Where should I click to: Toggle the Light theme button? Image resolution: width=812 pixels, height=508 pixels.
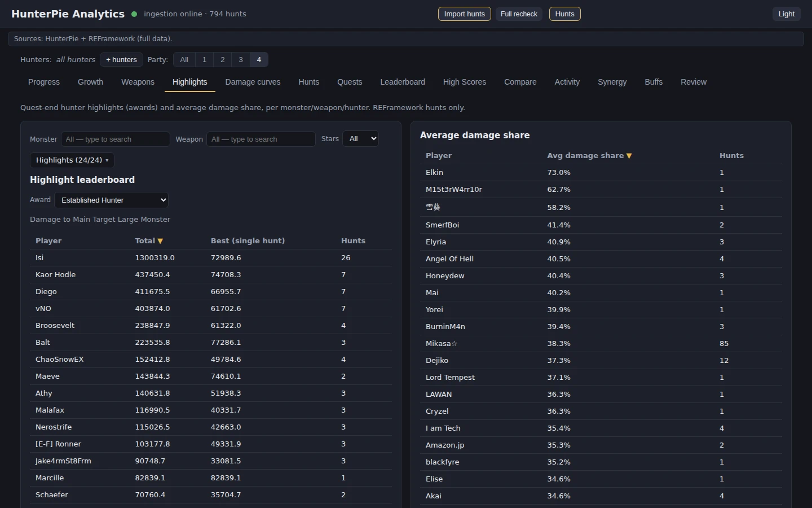786,14
